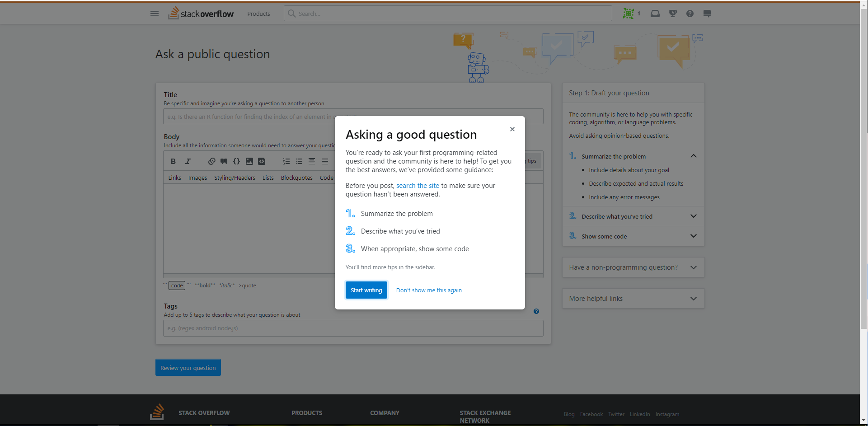Viewport: 868px width, 426px height.
Task: Switch to the Lists help tab
Action: tap(268, 178)
